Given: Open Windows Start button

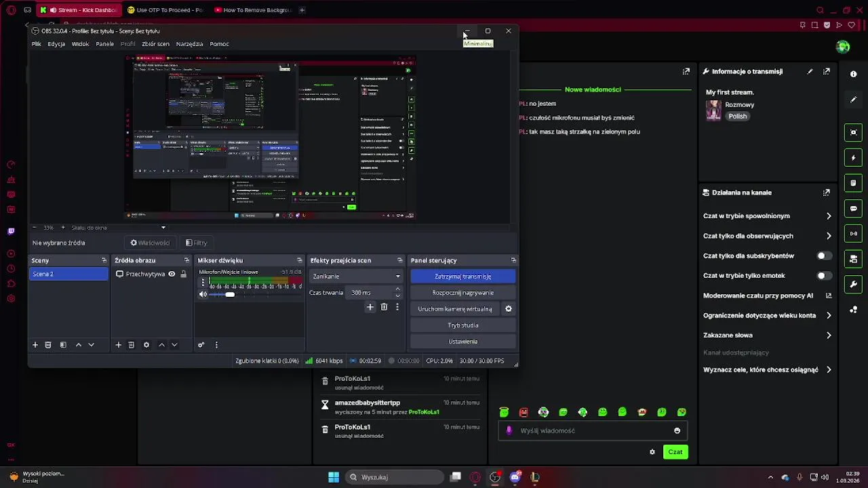Looking at the screenshot, I should tap(334, 477).
